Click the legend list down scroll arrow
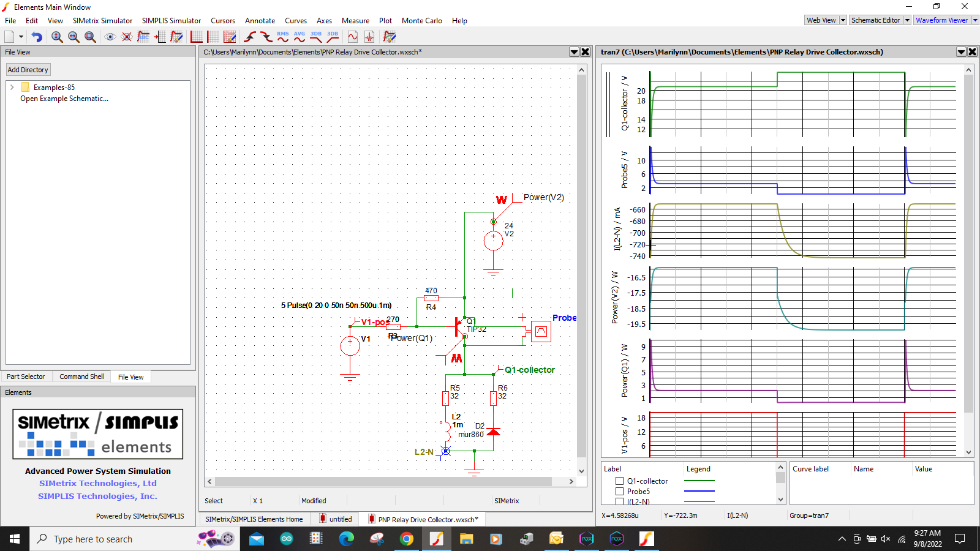This screenshot has width=980, height=551. 780,500
